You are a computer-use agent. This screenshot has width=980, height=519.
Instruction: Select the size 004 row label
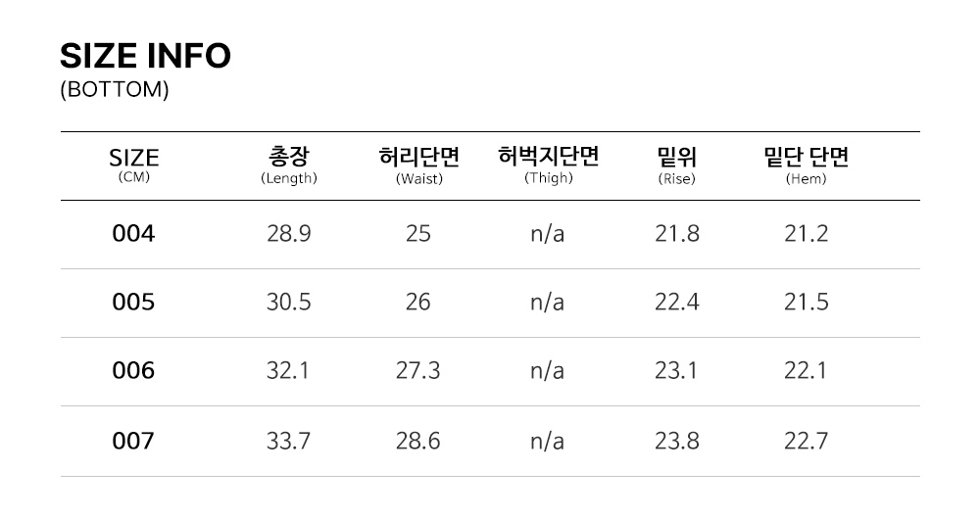tap(133, 234)
